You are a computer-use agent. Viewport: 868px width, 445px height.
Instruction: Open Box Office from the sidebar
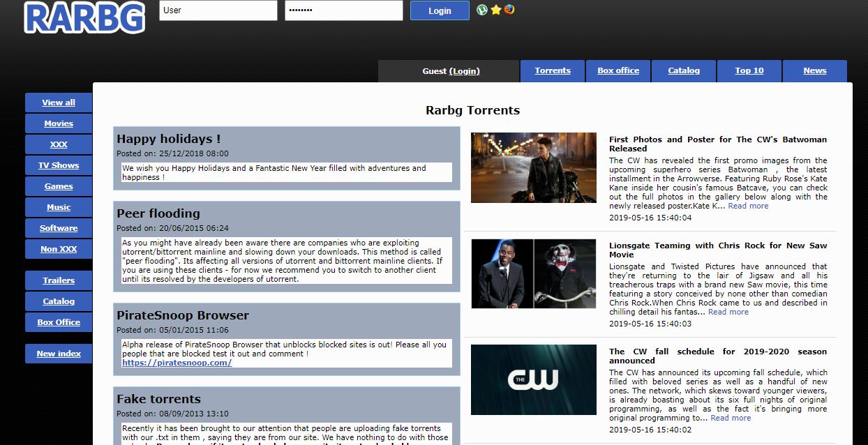(59, 322)
